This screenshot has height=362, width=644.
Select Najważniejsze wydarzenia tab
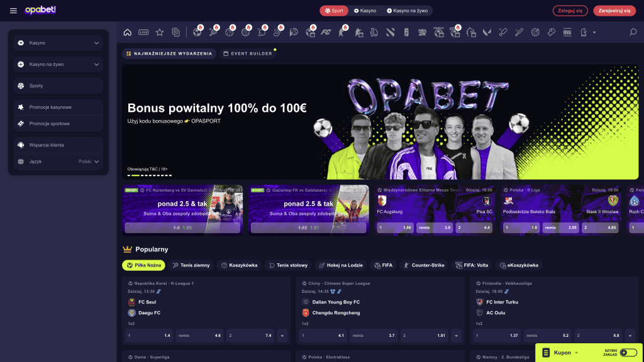pos(169,53)
